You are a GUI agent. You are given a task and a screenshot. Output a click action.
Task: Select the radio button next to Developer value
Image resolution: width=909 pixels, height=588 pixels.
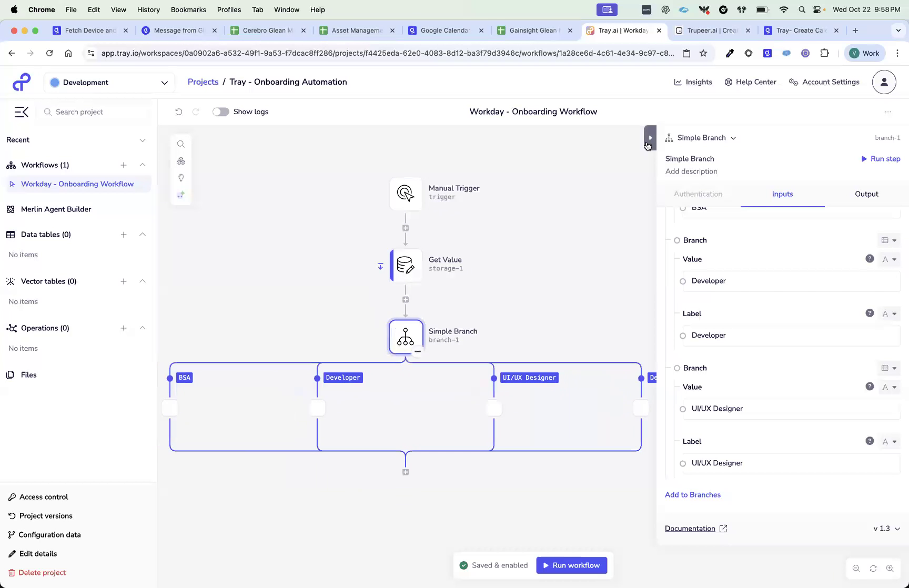point(683,281)
